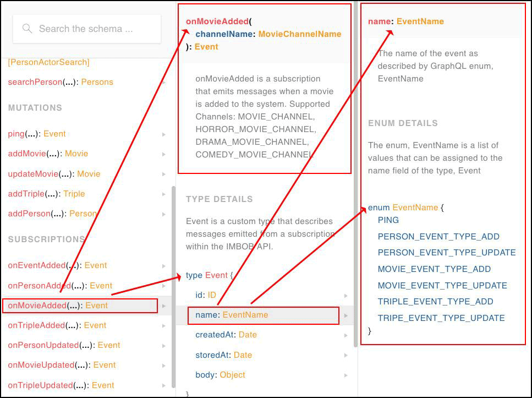Image resolution: width=532 pixels, height=398 pixels.
Task: Expand the arrow beside onPersonUpdated
Action: pos(164,346)
